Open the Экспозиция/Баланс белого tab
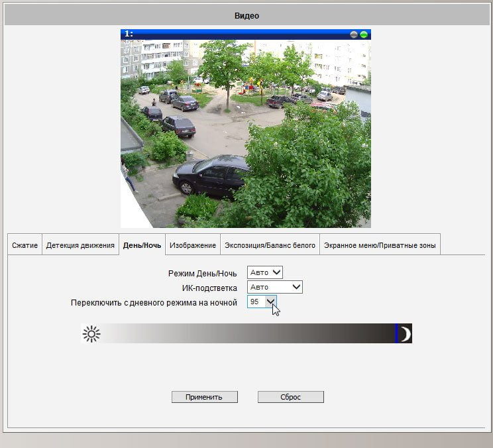 [x=270, y=245]
